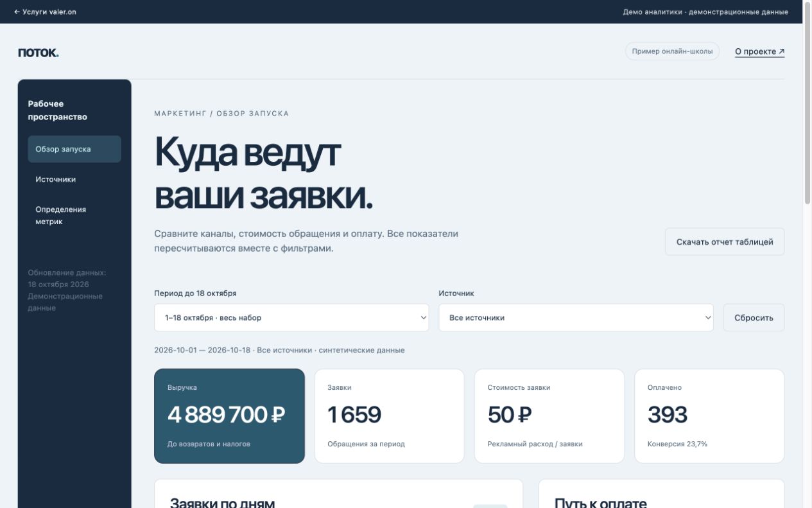Click breadcrumb 'МАРКЕТИНГ / ОБЗОР ЗАПУСКА'
The height and width of the screenshot is (508, 812).
click(221, 114)
